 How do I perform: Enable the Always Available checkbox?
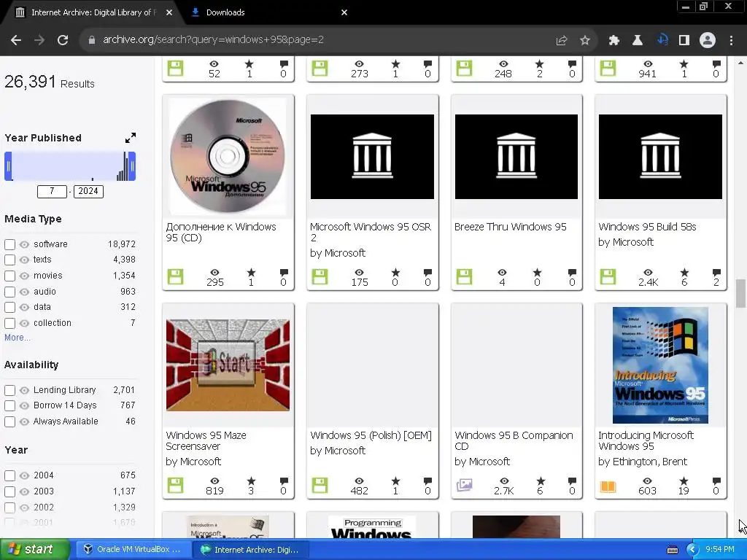click(x=9, y=422)
